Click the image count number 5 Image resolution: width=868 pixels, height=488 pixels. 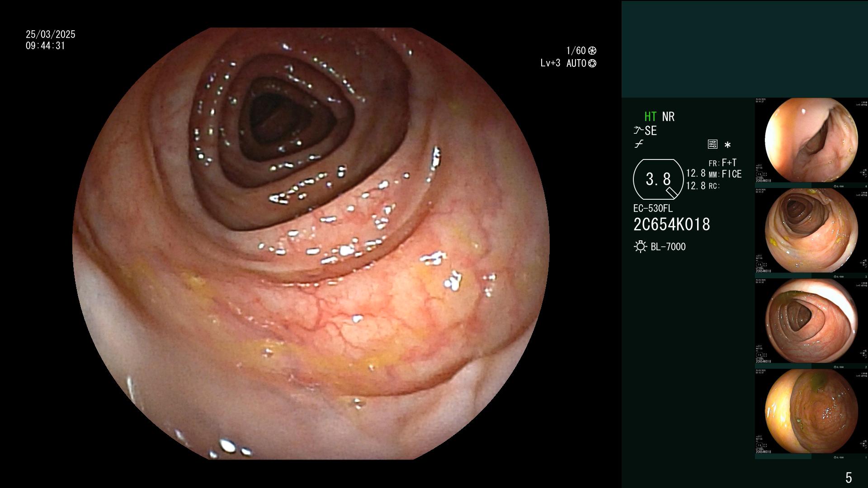pyautogui.click(x=849, y=478)
